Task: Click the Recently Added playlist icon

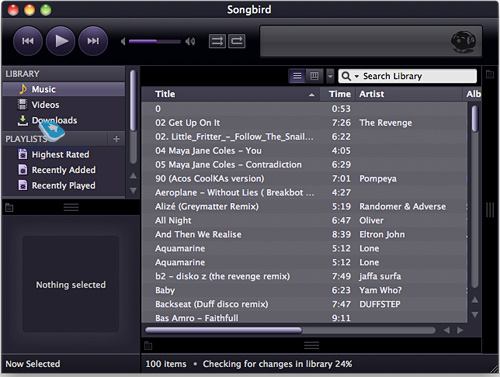Action: pyautogui.click(x=23, y=170)
